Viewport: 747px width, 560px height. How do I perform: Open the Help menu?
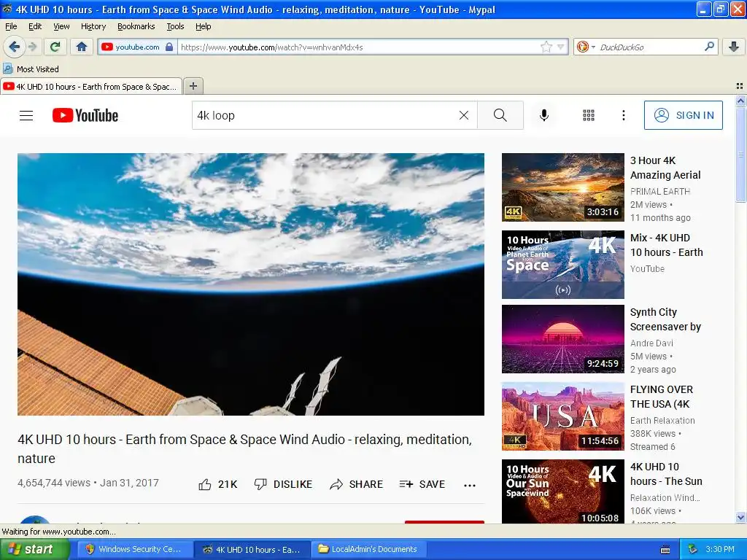(x=204, y=26)
